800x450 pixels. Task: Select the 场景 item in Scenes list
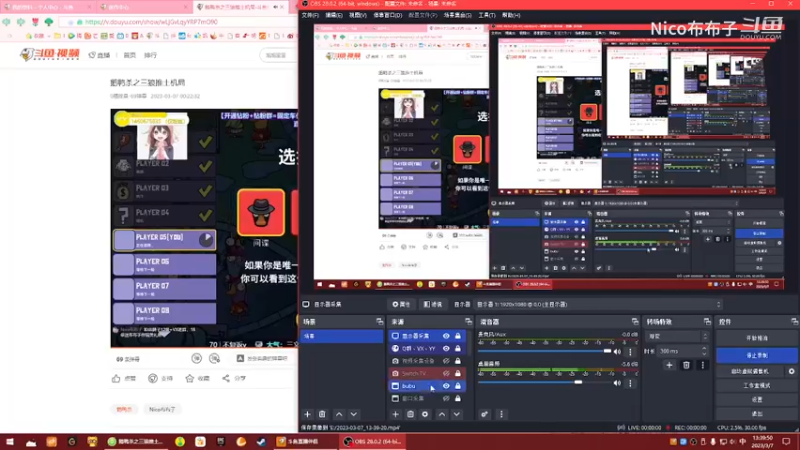(341, 336)
